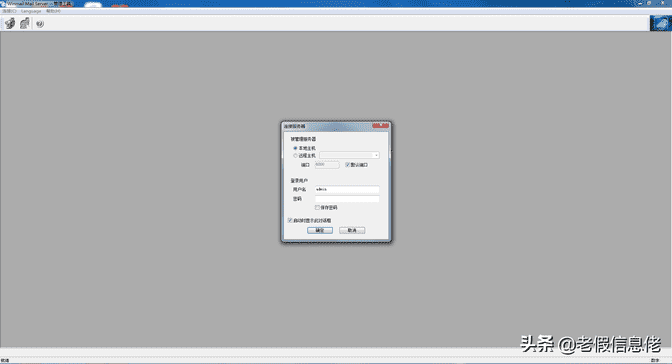Confirm login with the OK button
The width and height of the screenshot is (672, 364).
320,230
